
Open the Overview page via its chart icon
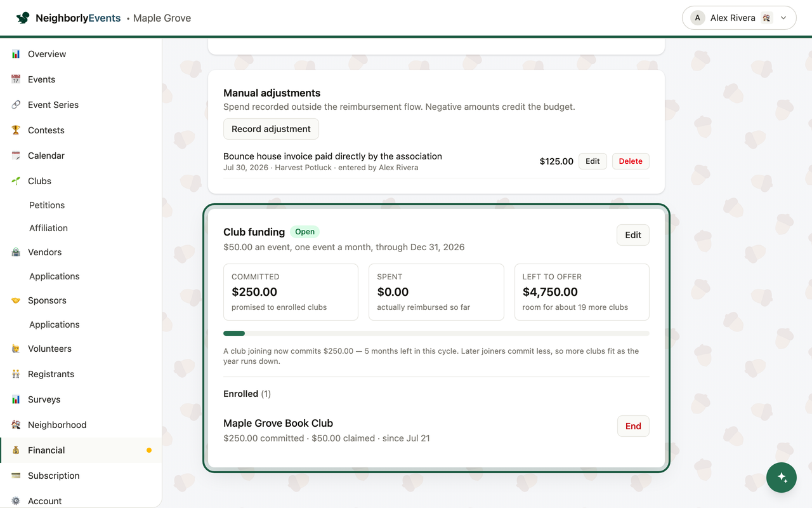tap(16, 54)
